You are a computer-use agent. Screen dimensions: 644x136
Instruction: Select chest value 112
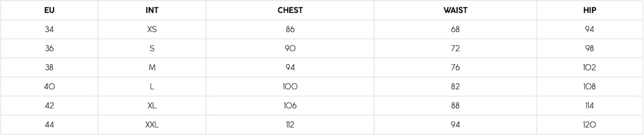coord(290,124)
